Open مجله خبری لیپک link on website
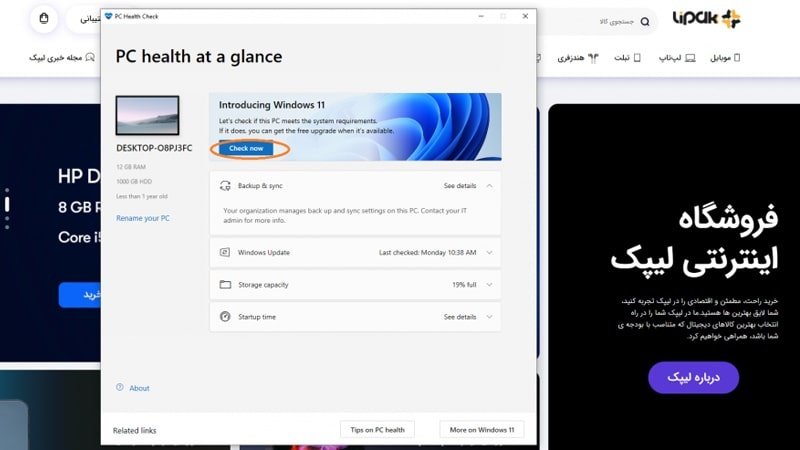The height and width of the screenshot is (450, 800). pyautogui.click(x=56, y=58)
